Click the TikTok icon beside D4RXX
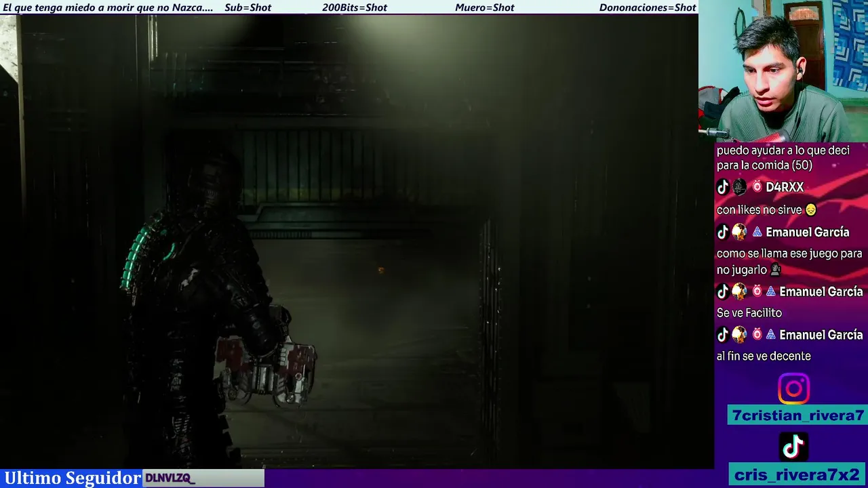This screenshot has height=488, width=868. 723,187
